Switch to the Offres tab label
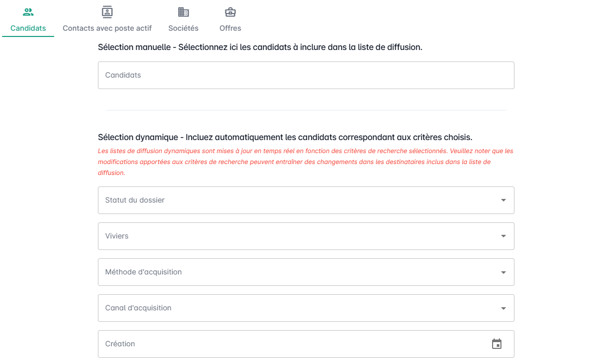This screenshot has height=364, width=603. pos(230,28)
